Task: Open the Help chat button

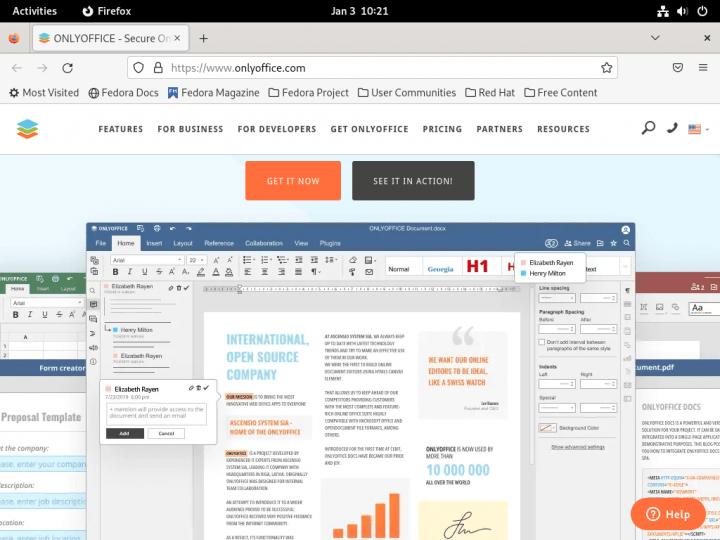Action: (x=667, y=514)
